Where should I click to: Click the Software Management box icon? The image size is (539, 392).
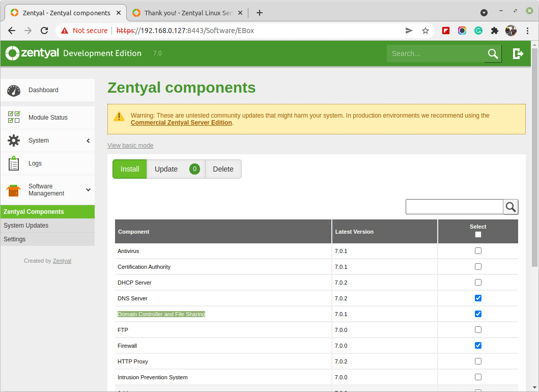click(x=14, y=190)
